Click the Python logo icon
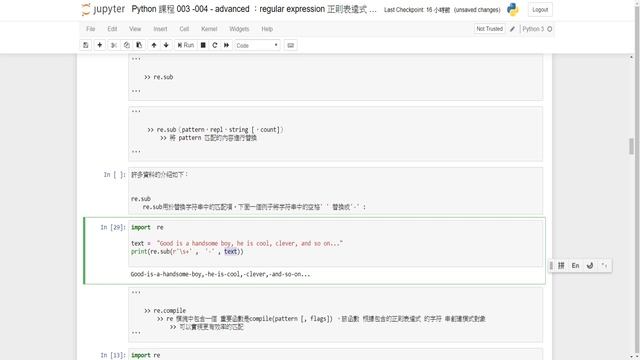 pos(513,9)
